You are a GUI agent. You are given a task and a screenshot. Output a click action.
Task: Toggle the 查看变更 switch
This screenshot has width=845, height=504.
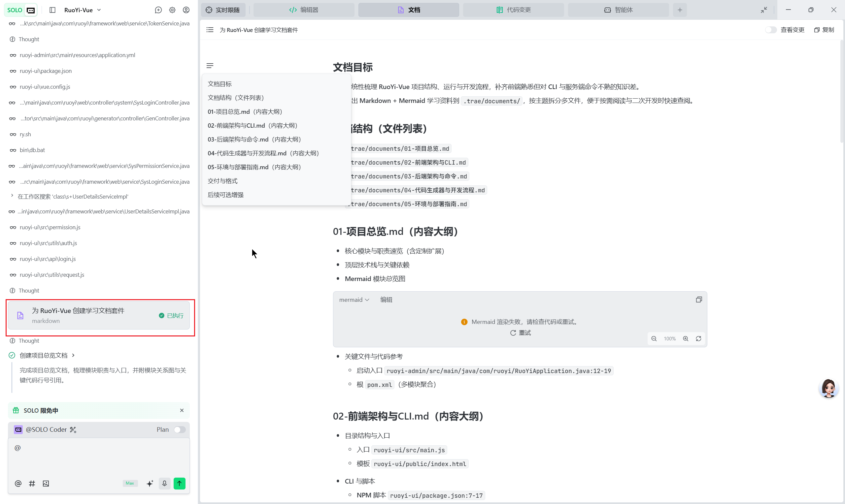point(770,30)
